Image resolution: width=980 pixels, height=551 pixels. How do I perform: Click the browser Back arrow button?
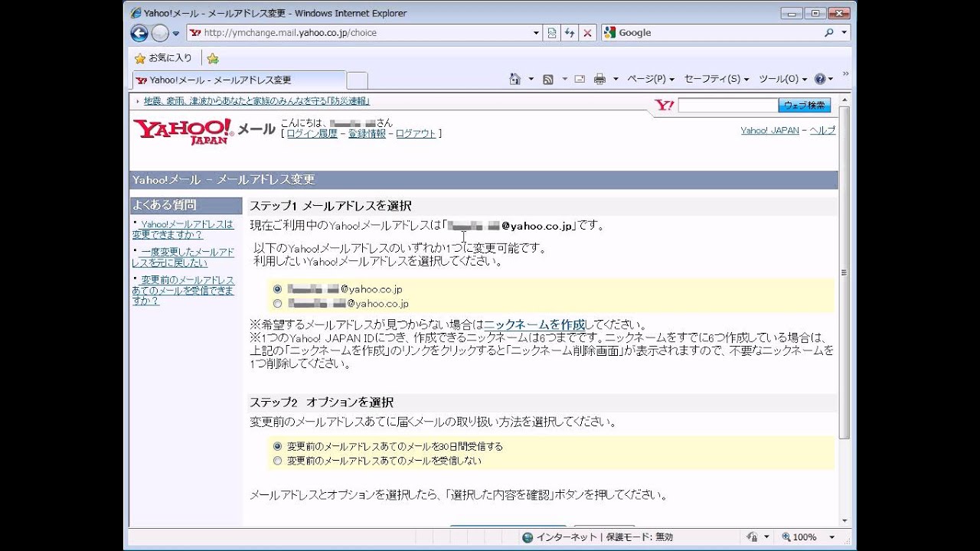tap(139, 33)
